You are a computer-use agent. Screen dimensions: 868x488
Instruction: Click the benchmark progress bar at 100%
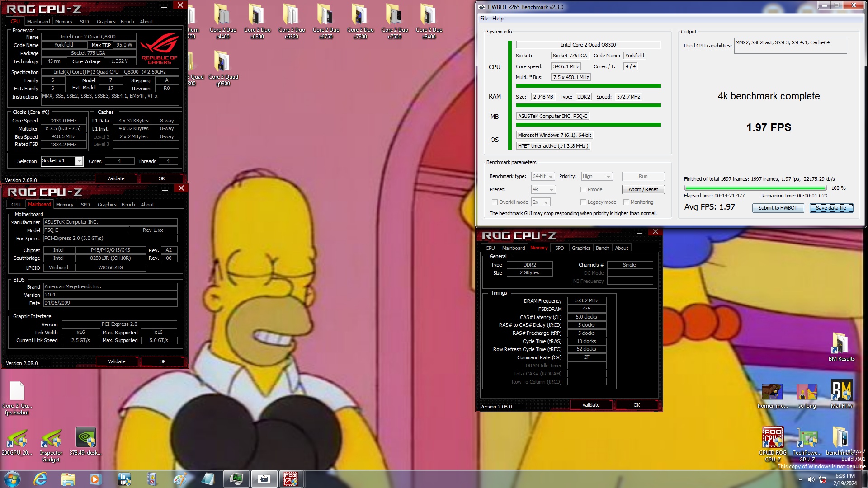click(x=755, y=188)
